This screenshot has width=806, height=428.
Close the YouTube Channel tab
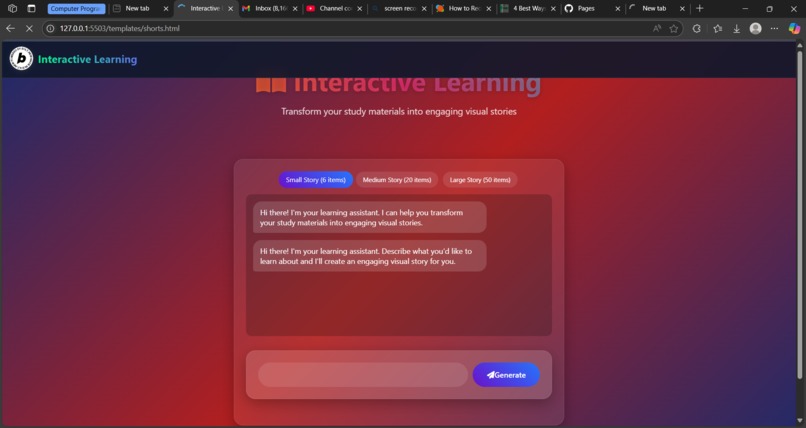pyautogui.click(x=359, y=9)
